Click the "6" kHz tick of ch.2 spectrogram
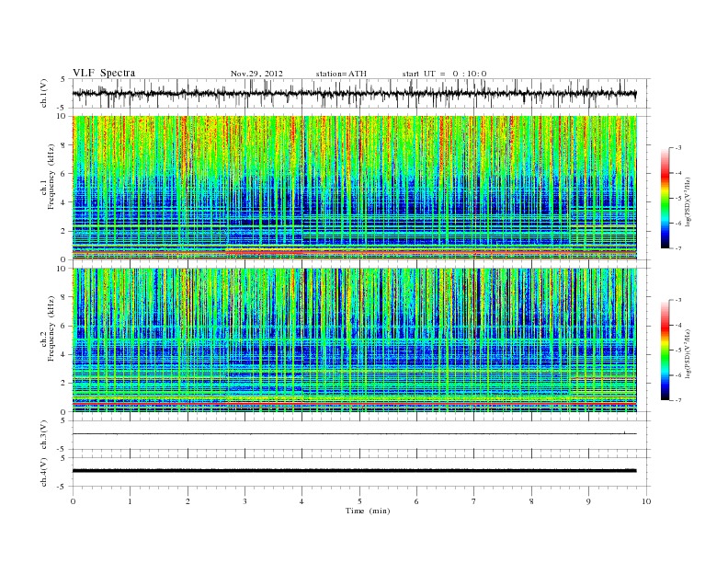This screenshot has width=728, height=563. click(x=63, y=326)
